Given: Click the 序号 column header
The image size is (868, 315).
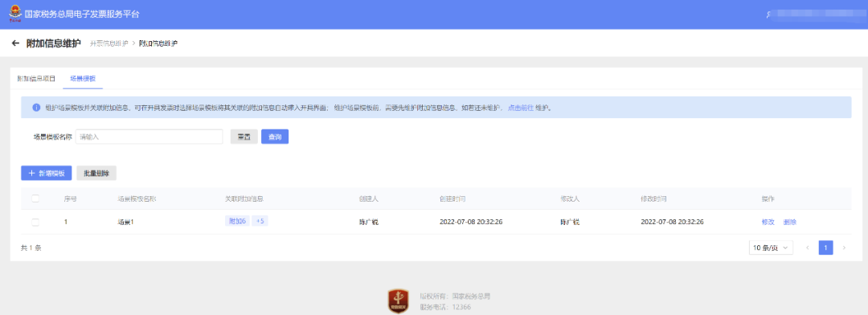Looking at the screenshot, I should [x=70, y=198].
